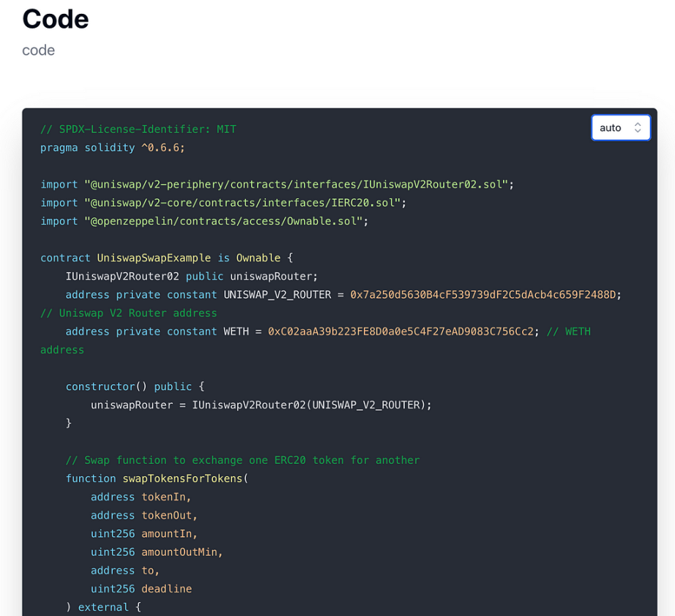Screen dimensions: 675x616
Task: Click the UNISWAP_V2_ROUTER constant name in its declaration
Action: tap(277, 295)
